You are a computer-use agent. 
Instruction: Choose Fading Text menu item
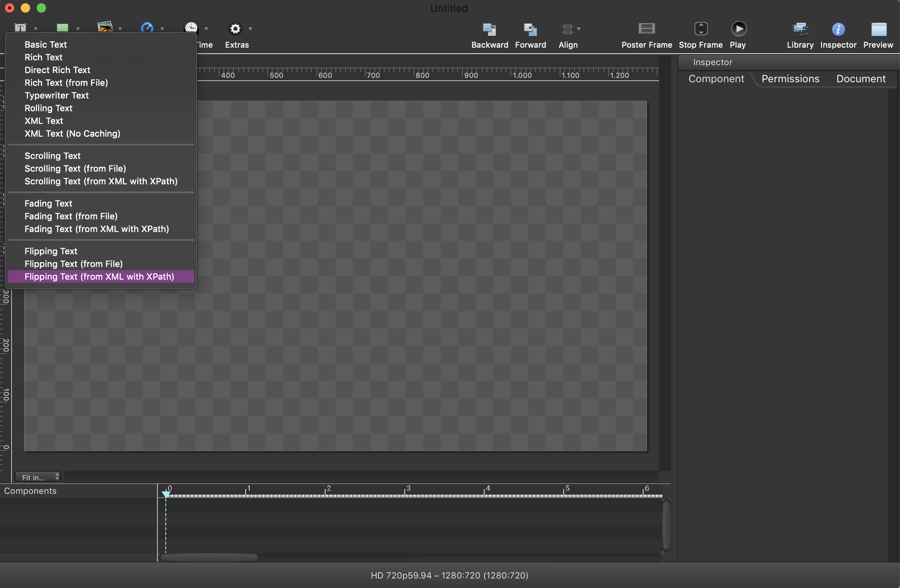pyautogui.click(x=101, y=203)
